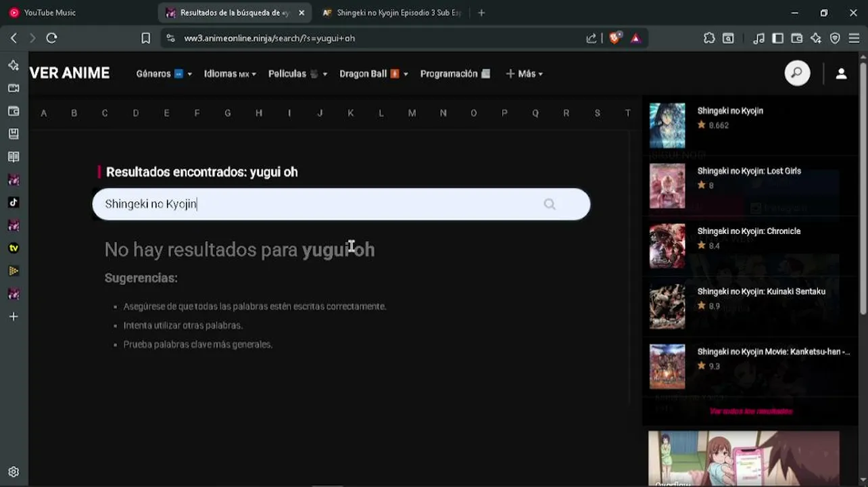Screen dimensions: 868x487
Task: Filter anime by letter S
Action: pyautogui.click(x=597, y=113)
